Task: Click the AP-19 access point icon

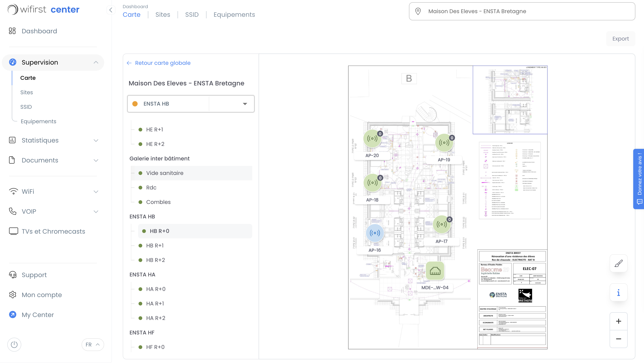Action: tap(444, 143)
